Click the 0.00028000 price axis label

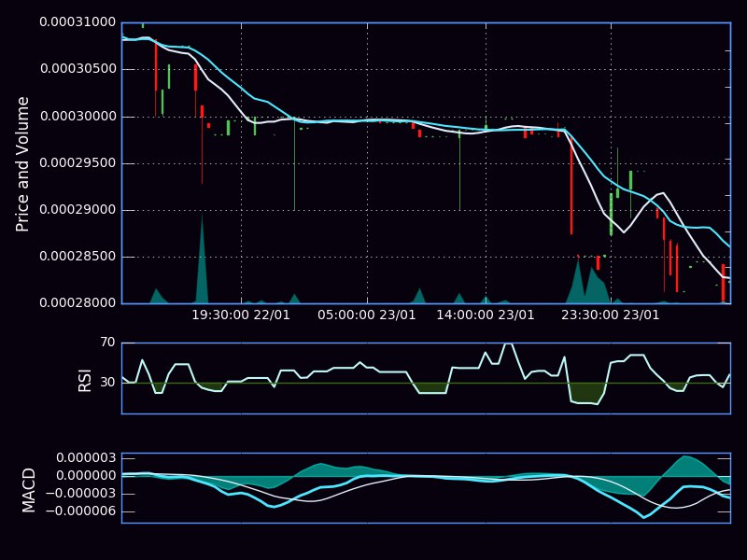78,302
